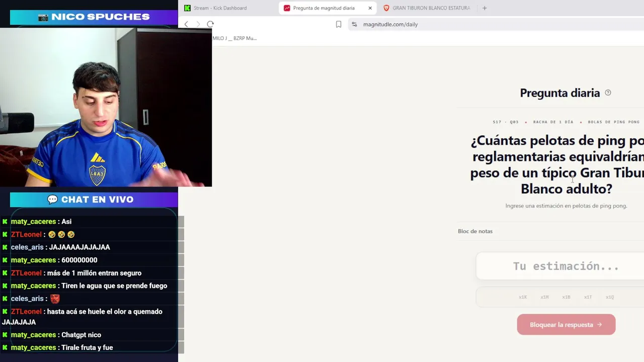Click the NICO SPUCHES banner
The height and width of the screenshot is (362, 644).
94,17
